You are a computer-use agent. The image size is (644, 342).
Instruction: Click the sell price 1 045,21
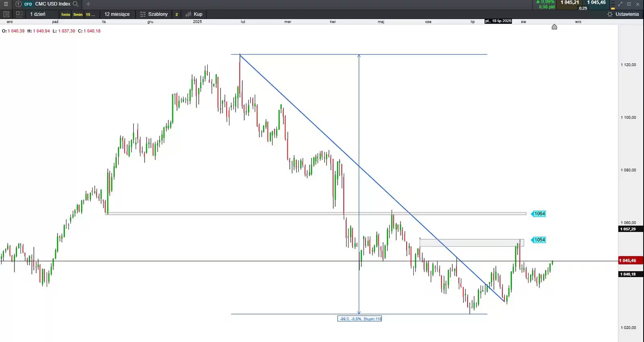(x=570, y=2)
